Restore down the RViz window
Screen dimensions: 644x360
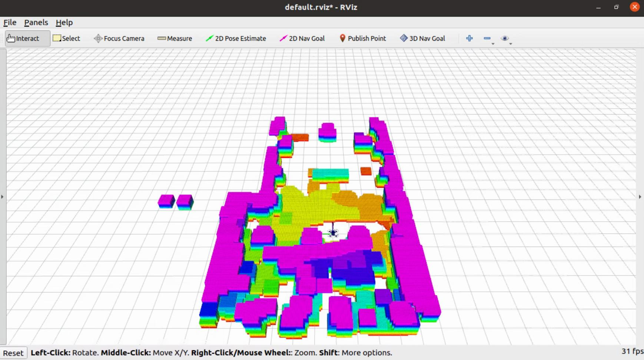[616, 7]
